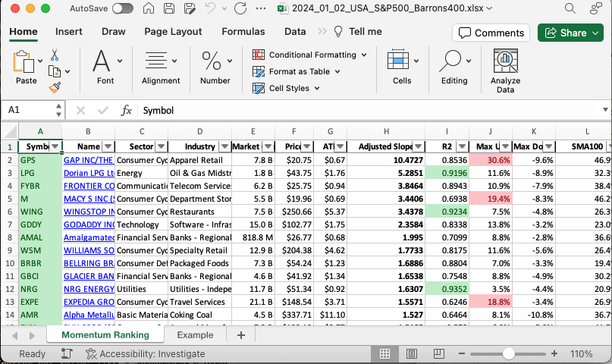The height and width of the screenshot is (364, 612).
Task: Open the Home icon in title bar
Action: [x=149, y=9]
